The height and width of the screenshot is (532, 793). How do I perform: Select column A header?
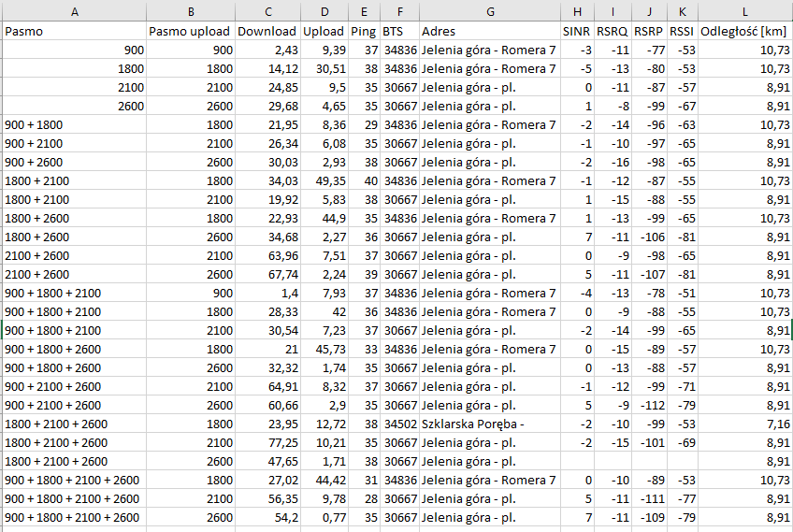[75, 11]
